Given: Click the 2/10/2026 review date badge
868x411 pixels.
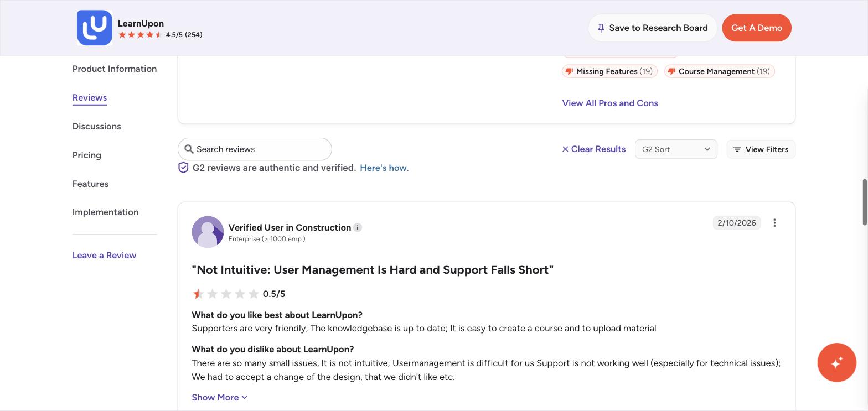Looking at the screenshot, I should 737,223.
